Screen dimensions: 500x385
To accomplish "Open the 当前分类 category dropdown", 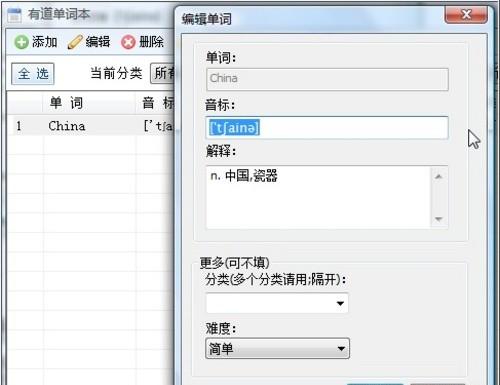I will 163,73.
